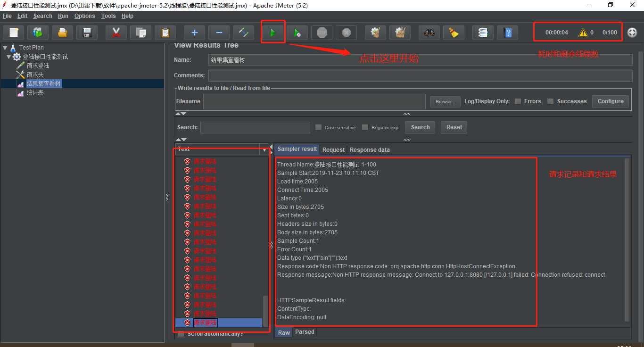Enable the Successes only checkbox
Viewport: 644px width, 347px height.
[550, 101]
